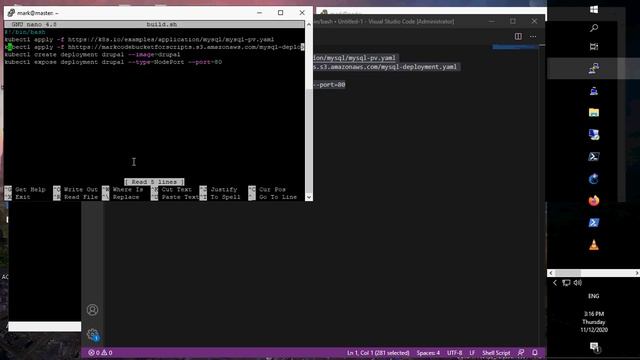
Task: Click the --port=80 text in VS Code
Action: pos(330,85)
